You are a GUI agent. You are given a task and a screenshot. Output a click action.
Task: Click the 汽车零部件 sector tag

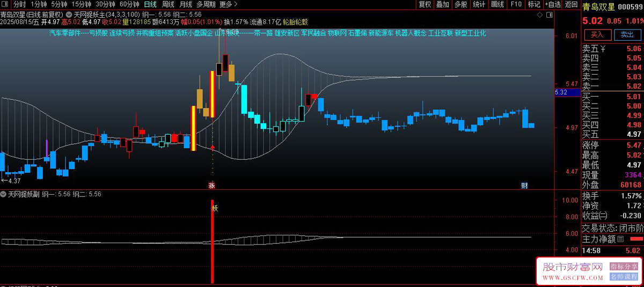coord(65,33)
